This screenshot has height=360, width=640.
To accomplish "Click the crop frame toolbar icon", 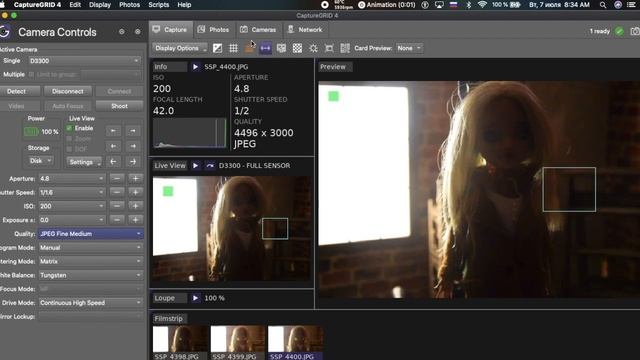I will 329,48.
